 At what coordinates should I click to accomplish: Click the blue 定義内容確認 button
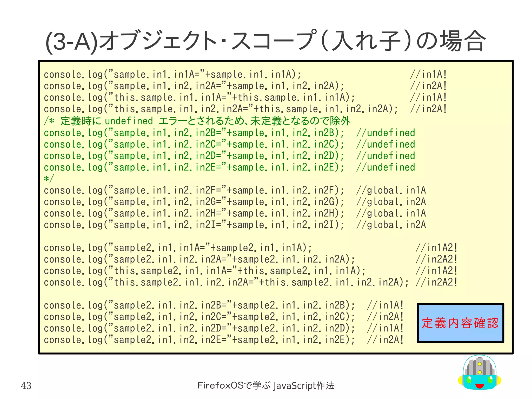460,323
